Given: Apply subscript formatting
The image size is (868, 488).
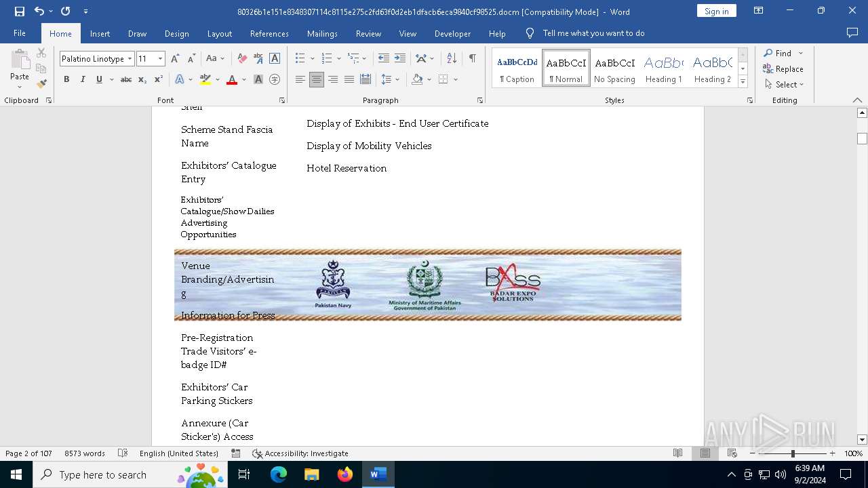Looking at the screenshot, I should click(x=142, y=79).
